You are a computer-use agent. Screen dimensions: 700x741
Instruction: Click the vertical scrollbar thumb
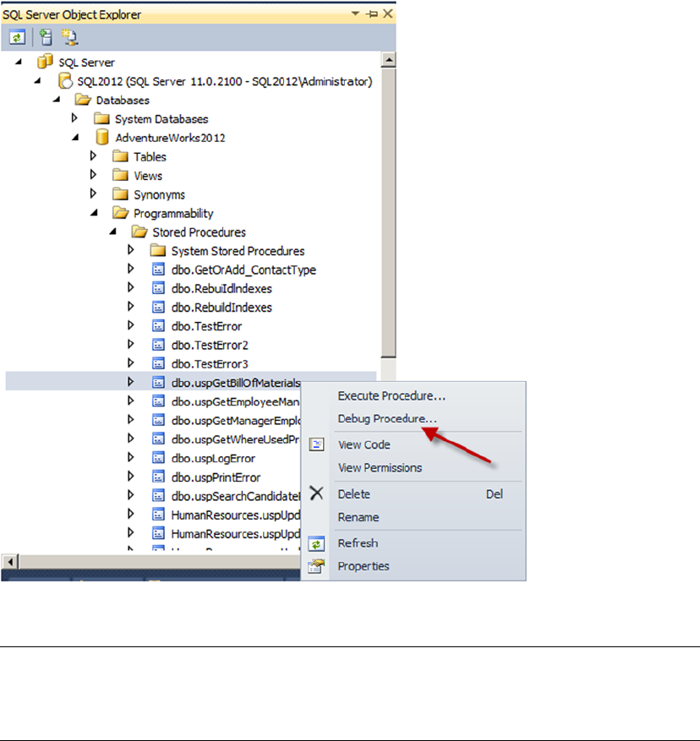pyautogui.click(x=388, y=212)
